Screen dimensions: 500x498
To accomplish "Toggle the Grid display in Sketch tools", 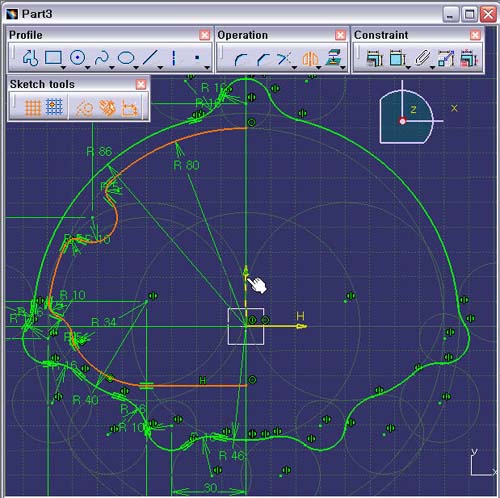I will [x=33, y=107].
